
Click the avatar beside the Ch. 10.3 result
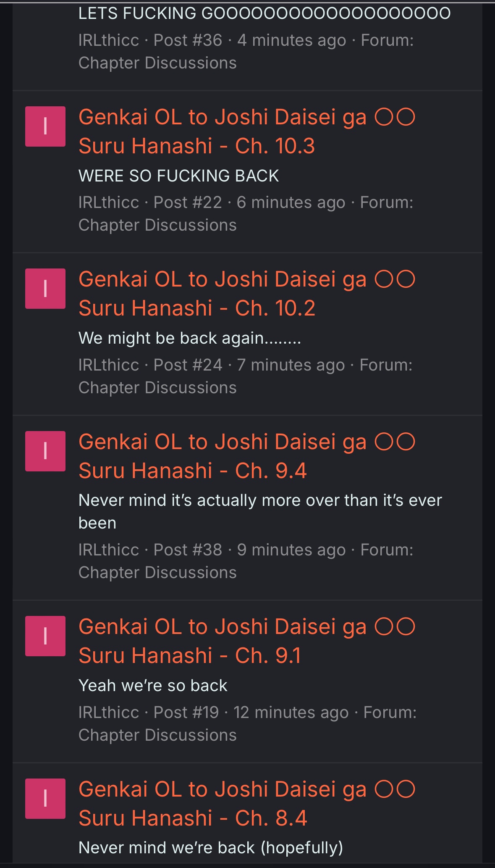(45, 126)
